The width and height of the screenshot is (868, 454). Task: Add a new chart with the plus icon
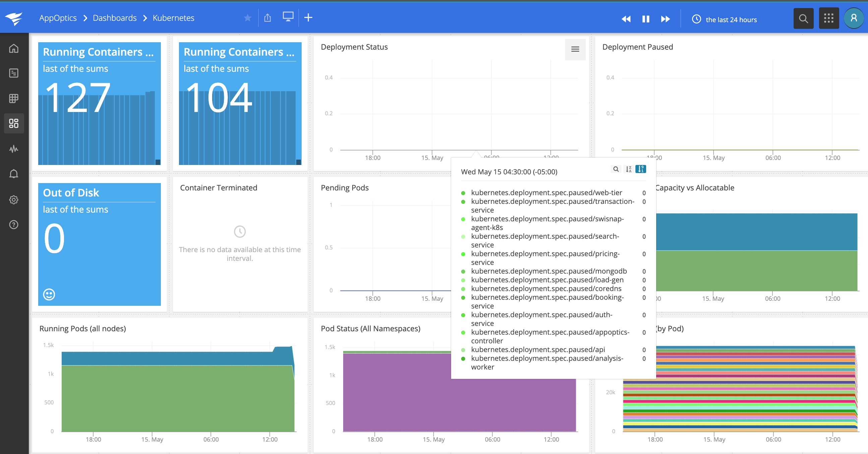[x=308, y=17]
